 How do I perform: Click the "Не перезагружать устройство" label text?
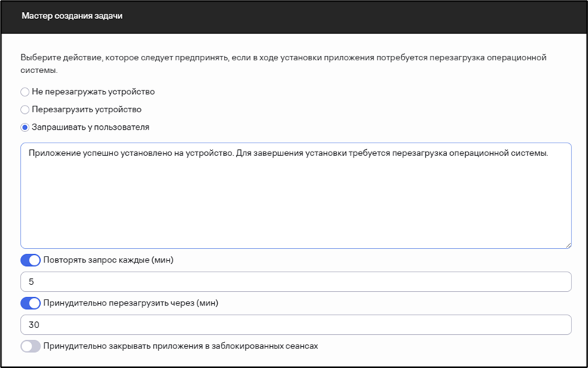93,91
